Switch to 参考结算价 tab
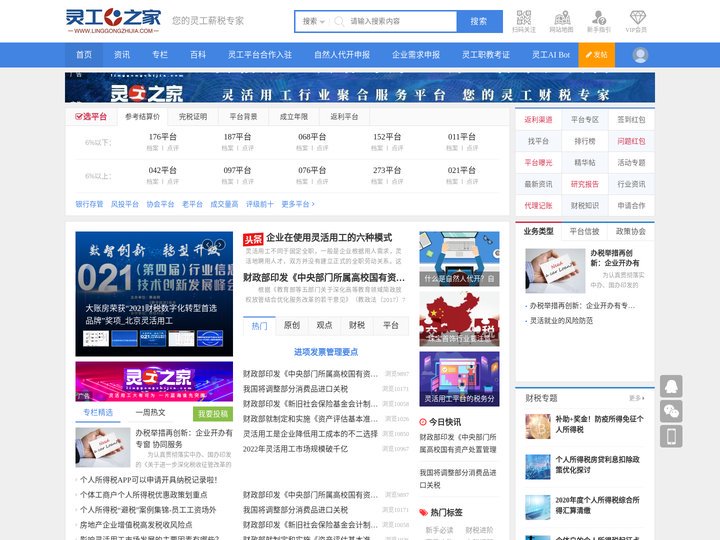 pyautogui.click(x=142, y=117)
